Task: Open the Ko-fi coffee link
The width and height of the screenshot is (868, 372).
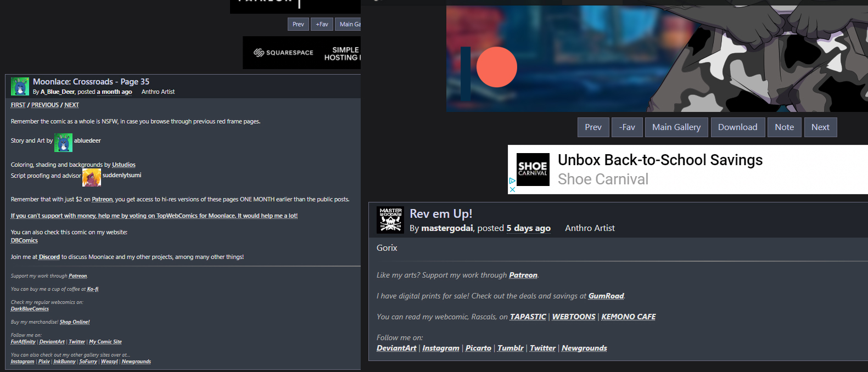Action: (93, 289)
